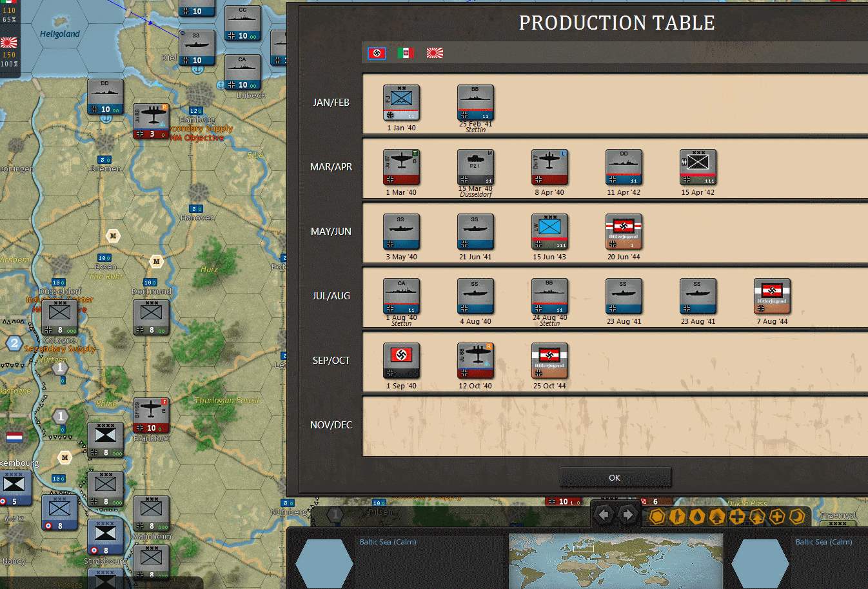Select the FJ paratroop unit dated 1 Jan '40
This screenshot has height=589, width=868.
pyautogui.click(x=401, y=103)
